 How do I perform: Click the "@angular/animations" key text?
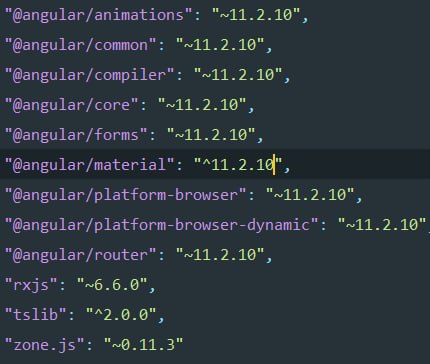(x=98, y=15)
